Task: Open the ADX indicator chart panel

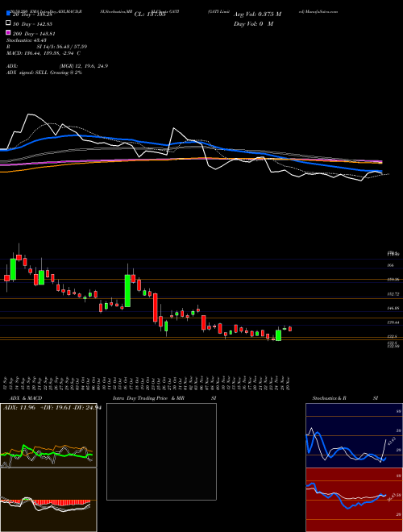Action: coord(48,435)
